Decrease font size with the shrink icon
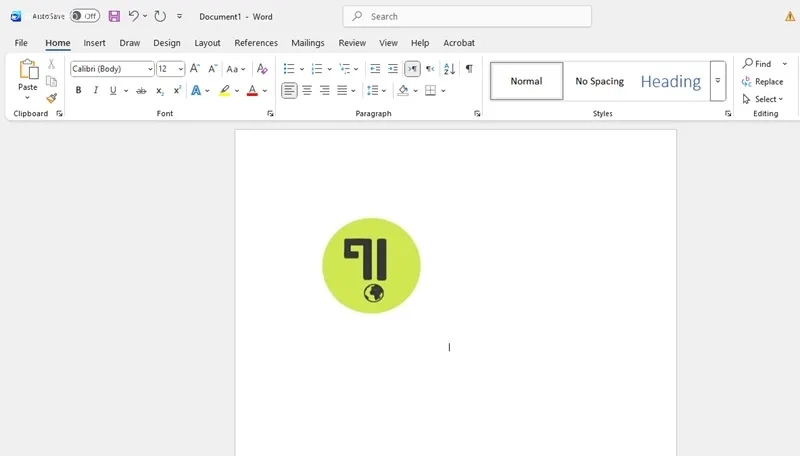The height and width of the screenshot is (456, 800). tap(213, 68)
